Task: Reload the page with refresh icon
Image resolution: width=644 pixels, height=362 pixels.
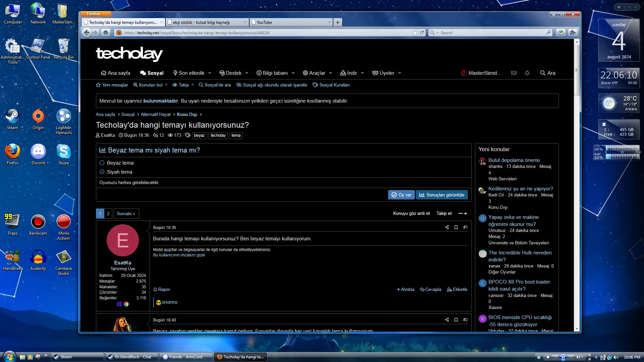Action: [x=422, y=33]
